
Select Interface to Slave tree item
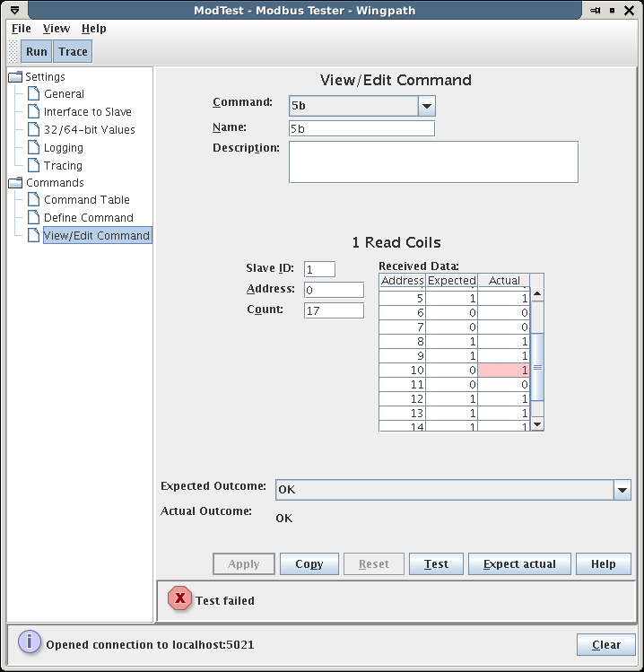(87, 112)
